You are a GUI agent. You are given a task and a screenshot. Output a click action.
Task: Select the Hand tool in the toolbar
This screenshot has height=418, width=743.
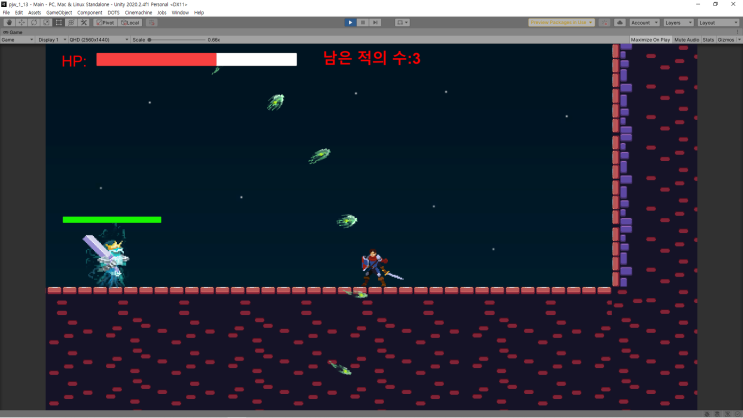coord(9,22)
